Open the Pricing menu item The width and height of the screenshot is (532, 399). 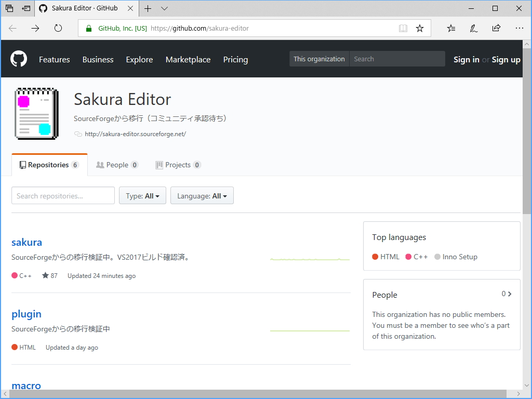click(x=235, y=60)
